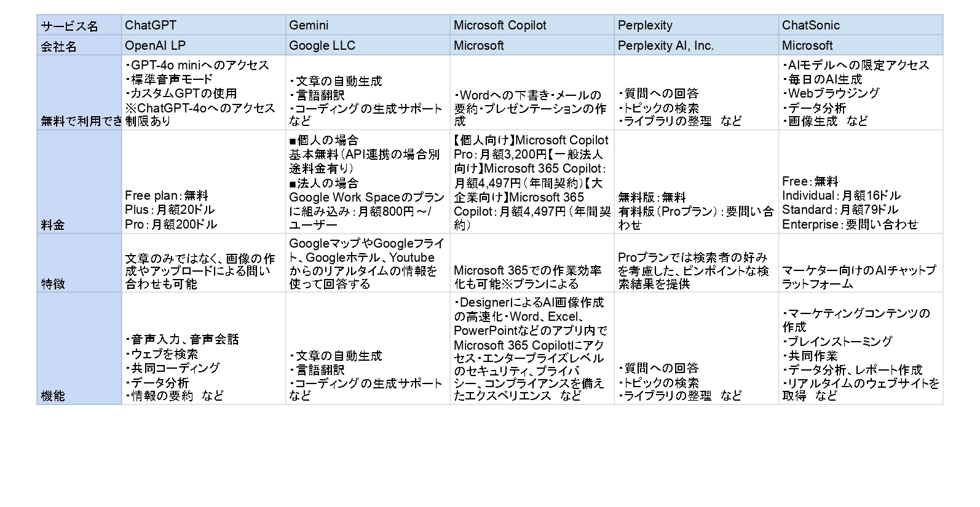This screenshot has height=507, width=980.
Task: Select the Perplexity service name cell
Action: tap(696, 25)
